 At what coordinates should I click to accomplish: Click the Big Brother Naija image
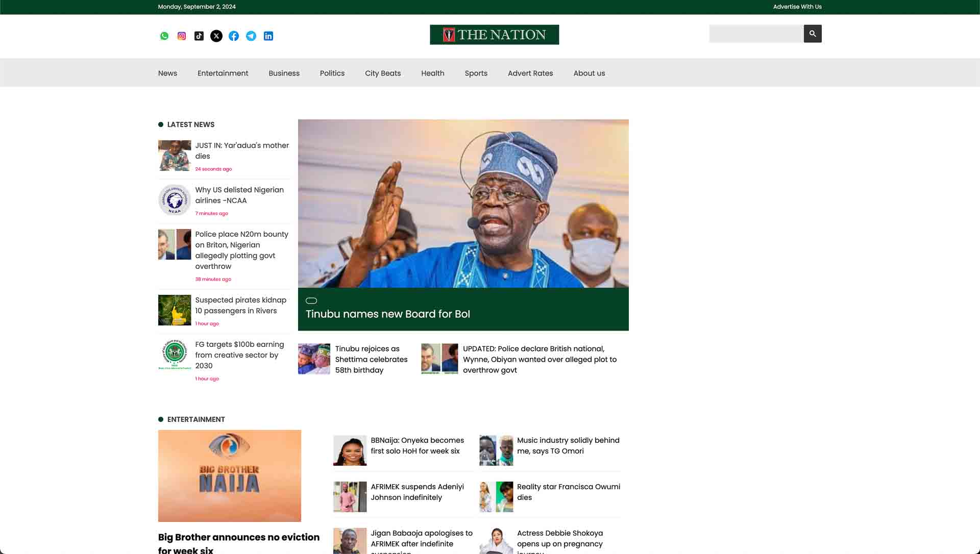point(230,476)
